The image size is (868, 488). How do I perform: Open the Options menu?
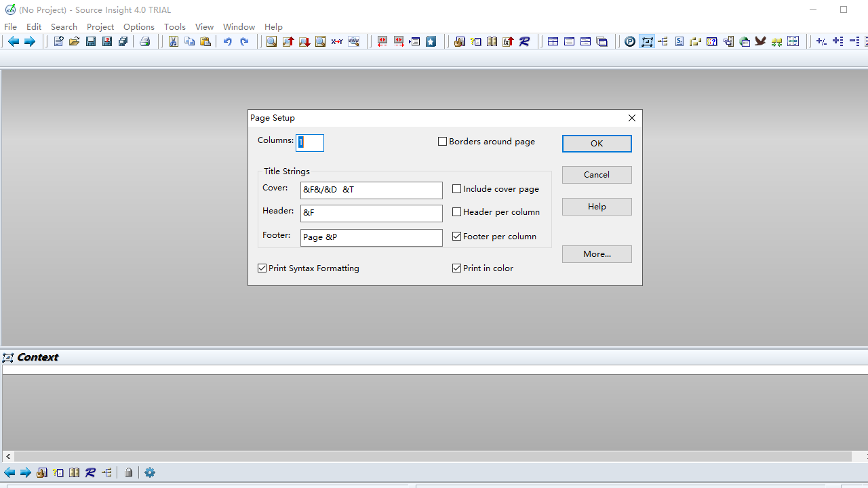pyautogui.click(x=139, y=27)
